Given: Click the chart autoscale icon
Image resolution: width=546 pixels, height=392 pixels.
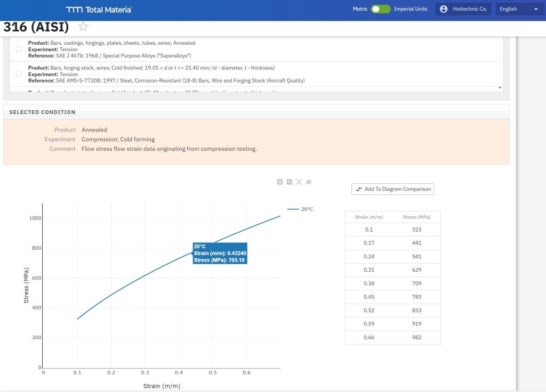Looking at the screenshot, I should click(x=299, y=182).
